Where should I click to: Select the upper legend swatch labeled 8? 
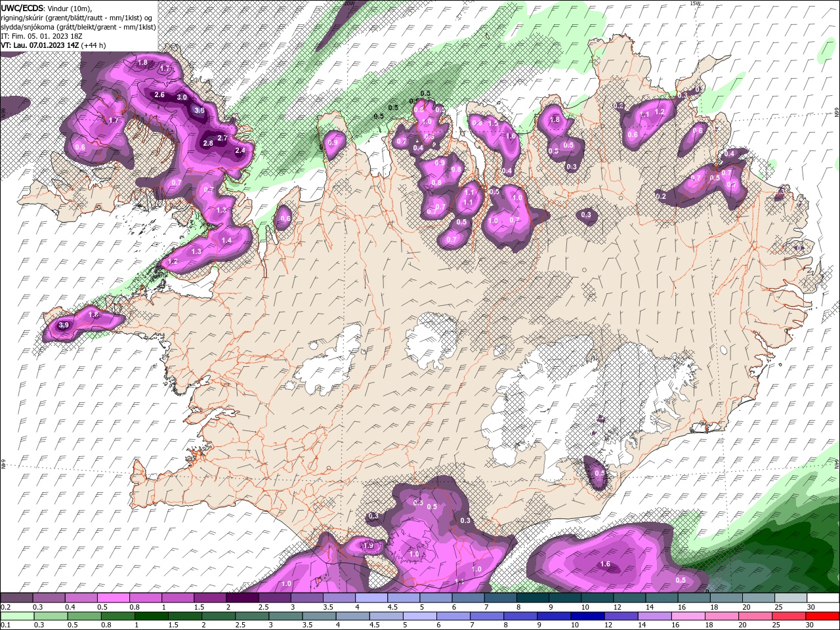coord(532,598)
